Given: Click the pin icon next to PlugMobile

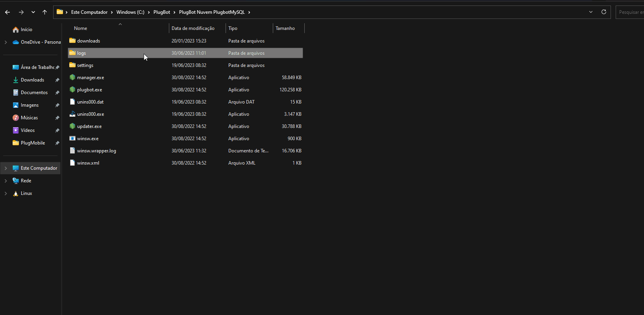Looking at the screenshot, I should click(x=57, y=143).
